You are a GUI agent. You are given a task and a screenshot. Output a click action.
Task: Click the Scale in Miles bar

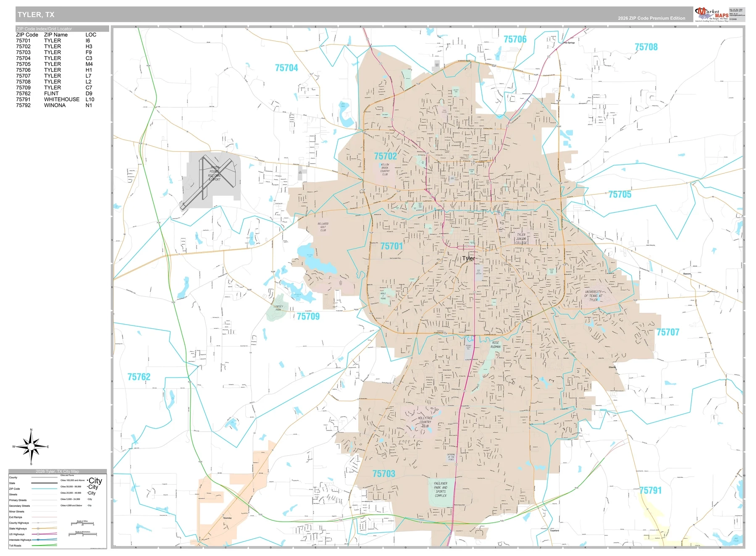82,524
